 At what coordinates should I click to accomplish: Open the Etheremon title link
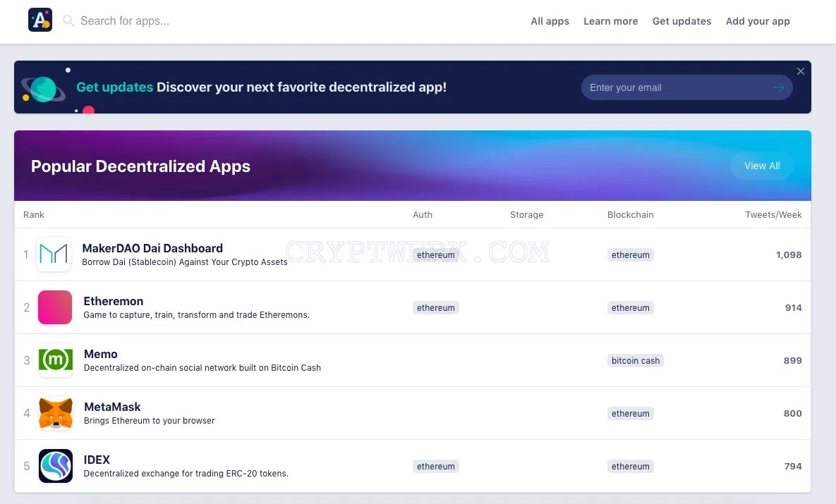113,301
